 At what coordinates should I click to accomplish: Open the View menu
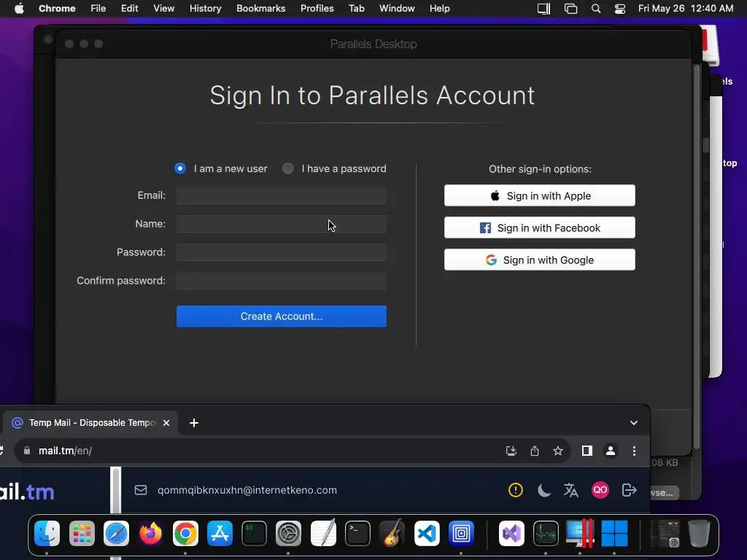(164, 9)
